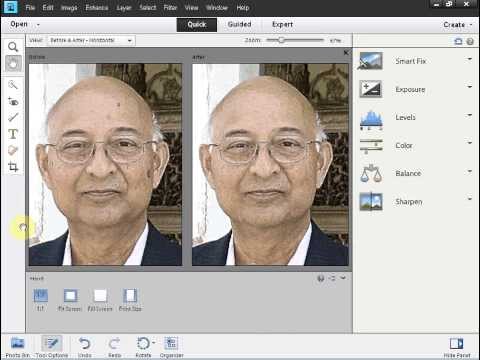The width and height of the screenshot is (480, 360).
Task: Switch to the Quick mode tab
Action: (x=197, y=24)
